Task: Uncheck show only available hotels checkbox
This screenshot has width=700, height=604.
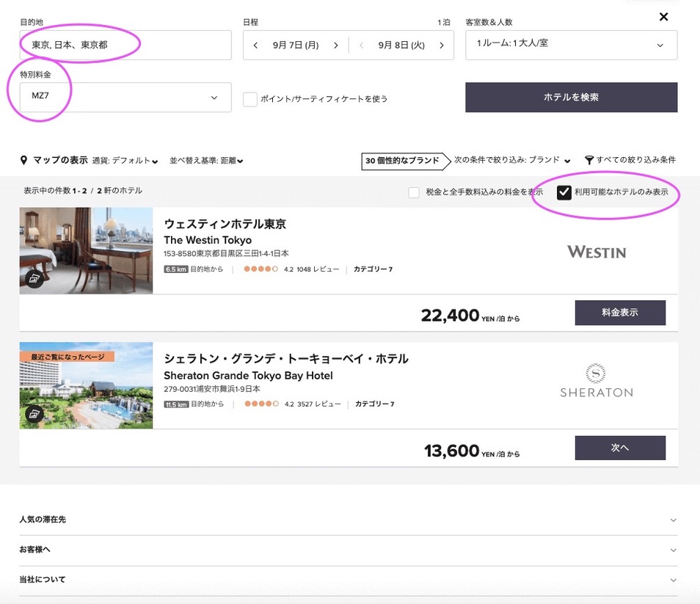Action: point(564,192)
